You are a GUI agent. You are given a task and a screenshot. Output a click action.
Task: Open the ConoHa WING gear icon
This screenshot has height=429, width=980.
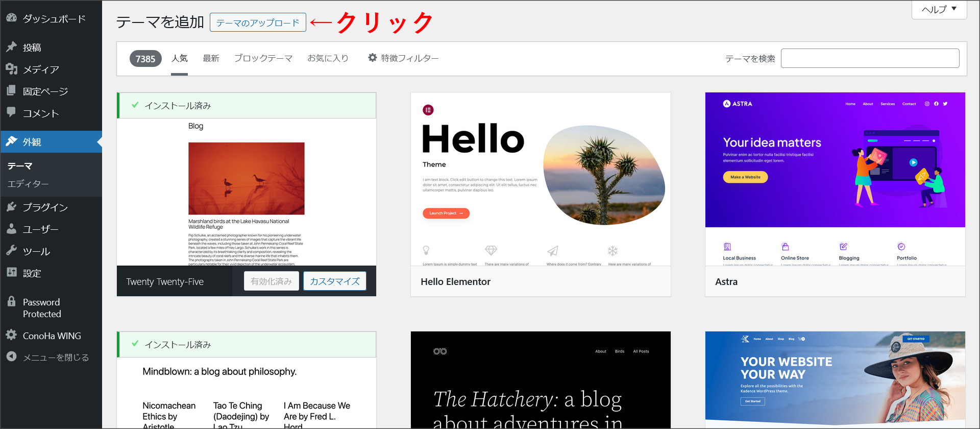tap(11, 335)
